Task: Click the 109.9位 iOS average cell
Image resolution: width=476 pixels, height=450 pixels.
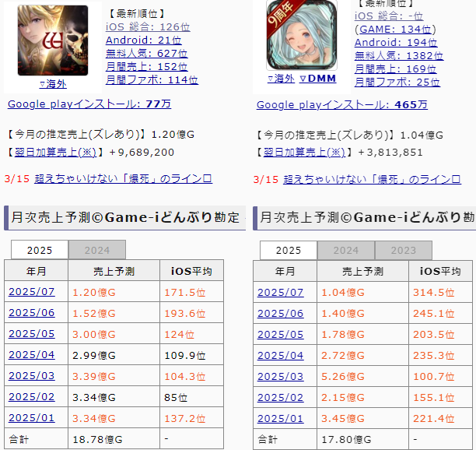Action: point(191,355)
